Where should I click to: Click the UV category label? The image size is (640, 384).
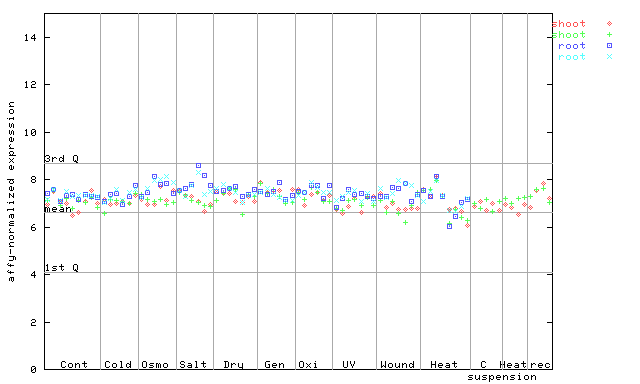pyautogui.click(x=349, y=364)
